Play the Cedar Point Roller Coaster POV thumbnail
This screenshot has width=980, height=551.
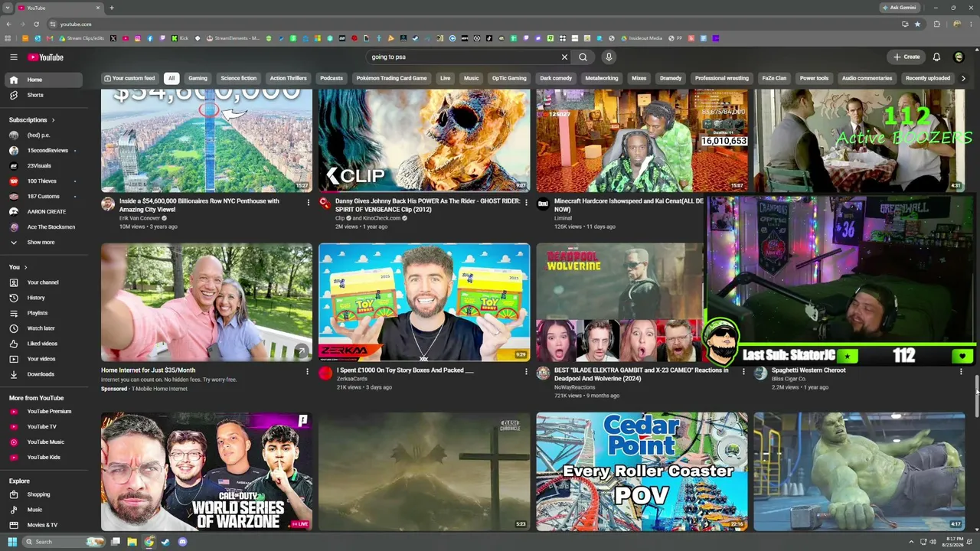pyautogui.click(x=642, y=471)
